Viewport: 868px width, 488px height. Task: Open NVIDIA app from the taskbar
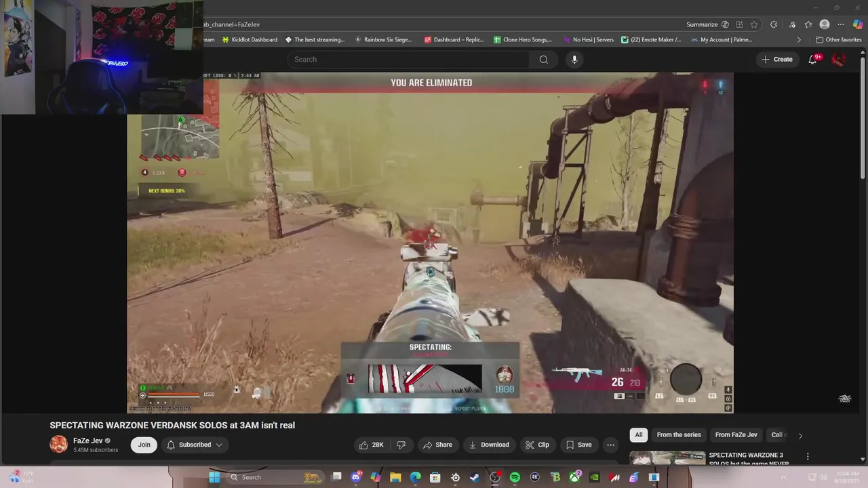pos(594,477)
